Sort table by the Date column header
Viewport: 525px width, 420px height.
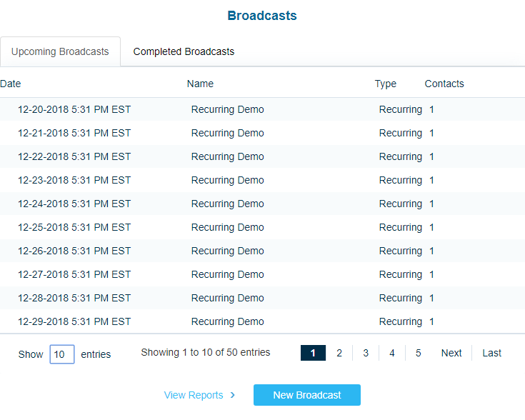[x=11, y=84]
